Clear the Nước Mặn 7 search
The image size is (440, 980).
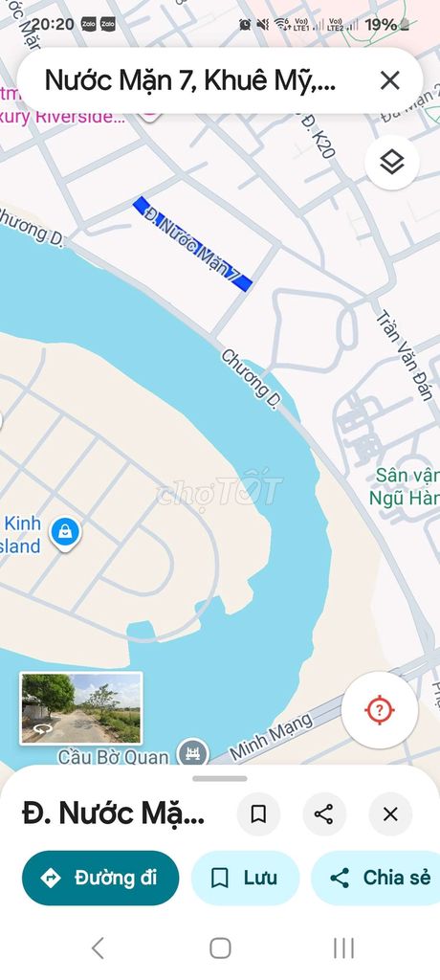tap(390, 80)
